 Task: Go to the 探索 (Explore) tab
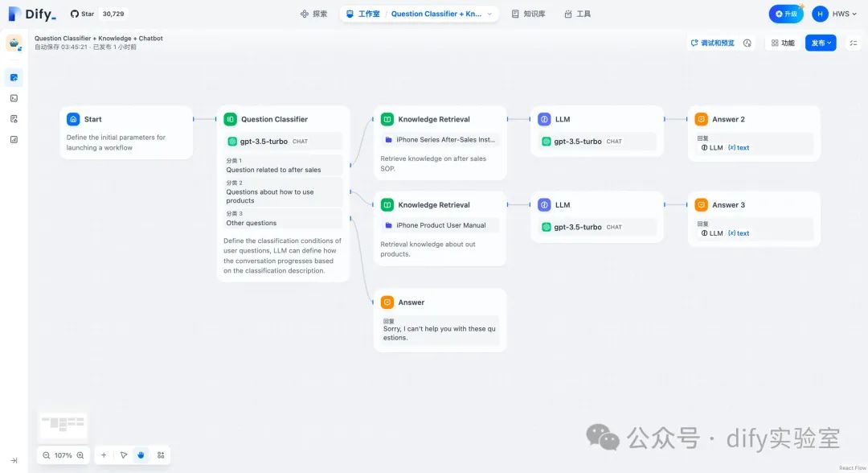[313, 14]
